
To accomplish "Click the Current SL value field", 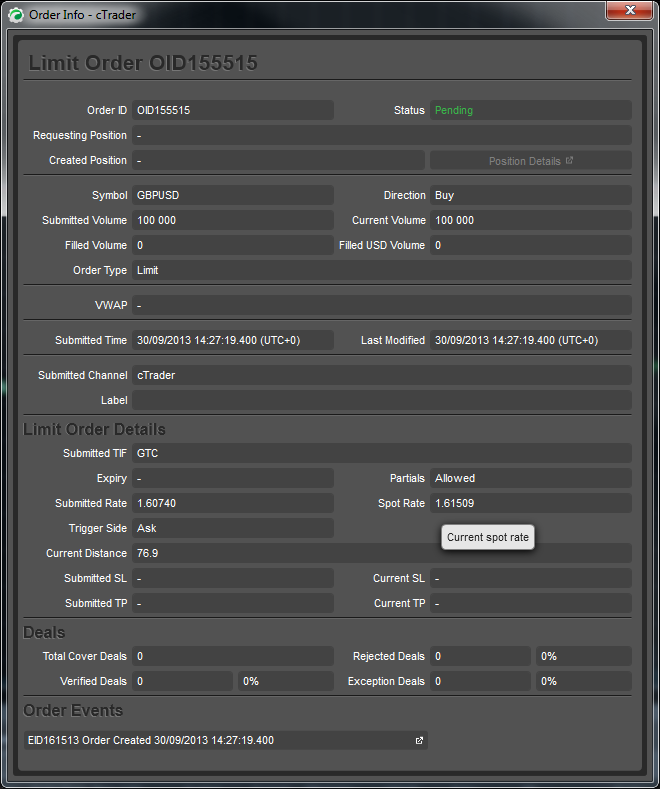I will click(531, 578).
